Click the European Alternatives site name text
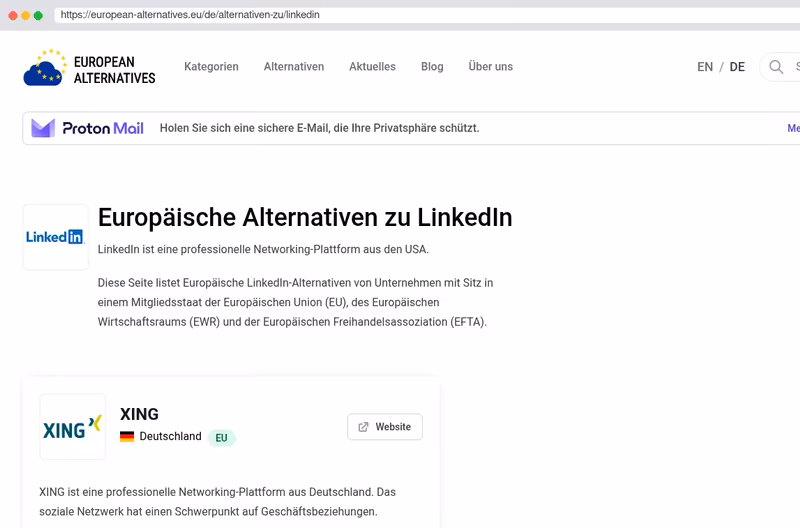The width and height of the screenshot is (800, 528). tap(115, 70)
